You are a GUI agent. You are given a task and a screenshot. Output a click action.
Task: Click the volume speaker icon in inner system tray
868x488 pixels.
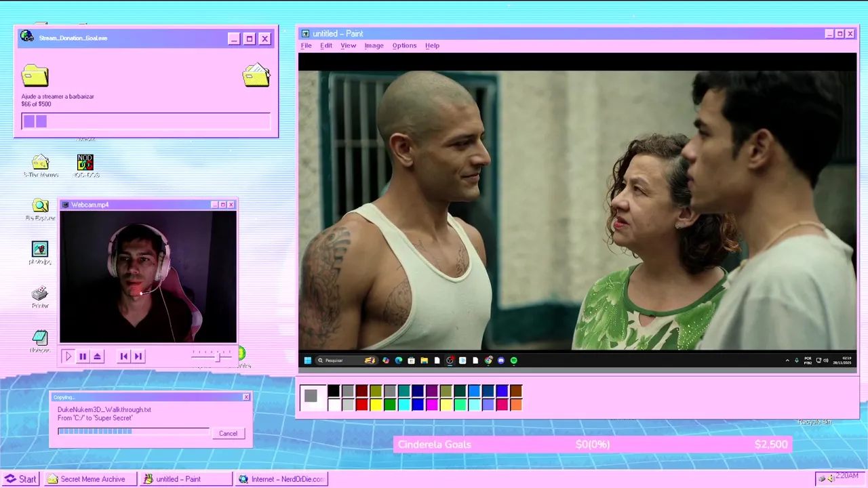pyautogui.click(x=826, y=361)
